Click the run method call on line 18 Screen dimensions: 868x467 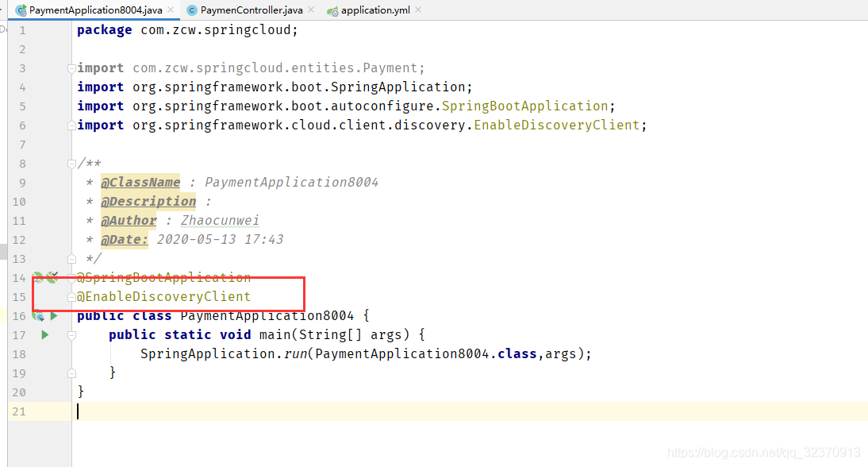(x=295, y=354)
